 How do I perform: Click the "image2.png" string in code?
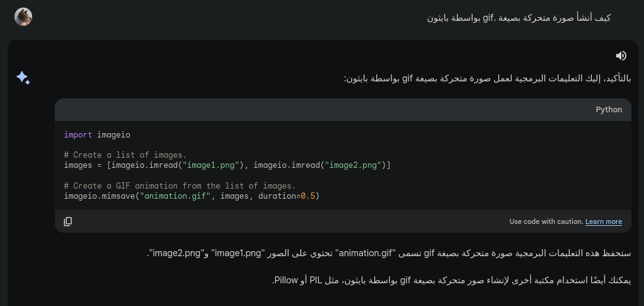[x=353, y=165]
